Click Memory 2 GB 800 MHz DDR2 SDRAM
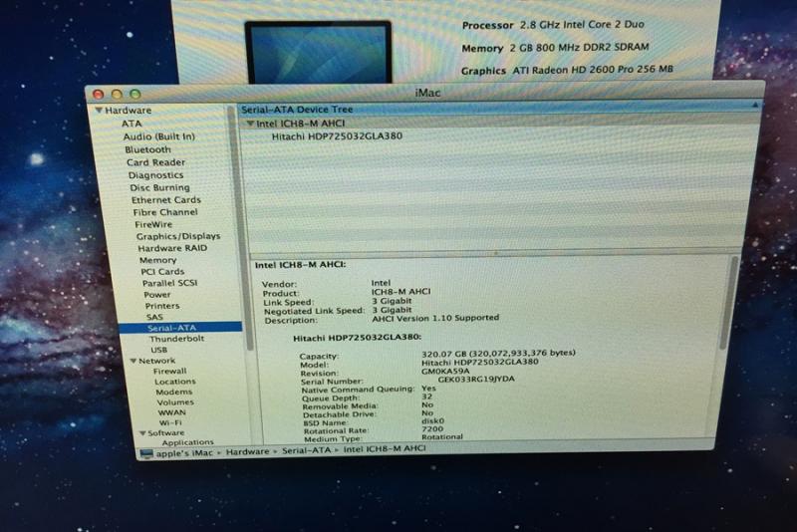Screen dimensions: 797x532 [555, 48]
